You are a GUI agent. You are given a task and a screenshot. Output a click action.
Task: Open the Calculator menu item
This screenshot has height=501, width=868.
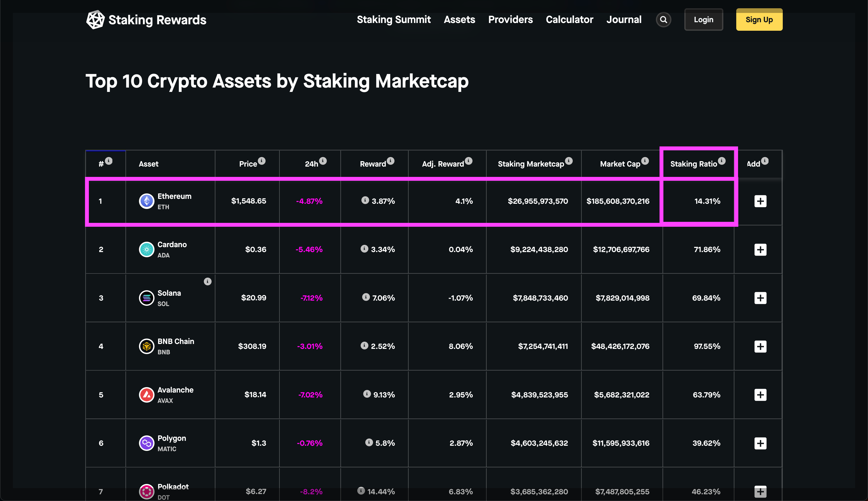[x=569, y=20]
